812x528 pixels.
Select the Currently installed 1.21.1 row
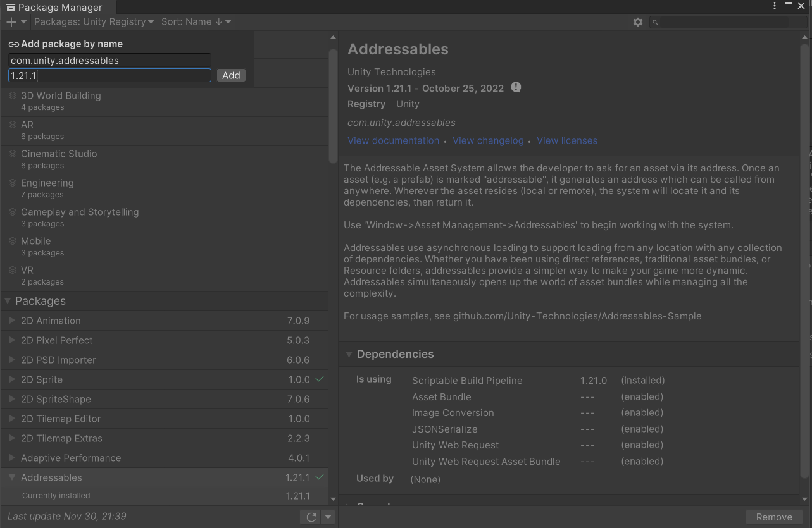pos(165,496)
